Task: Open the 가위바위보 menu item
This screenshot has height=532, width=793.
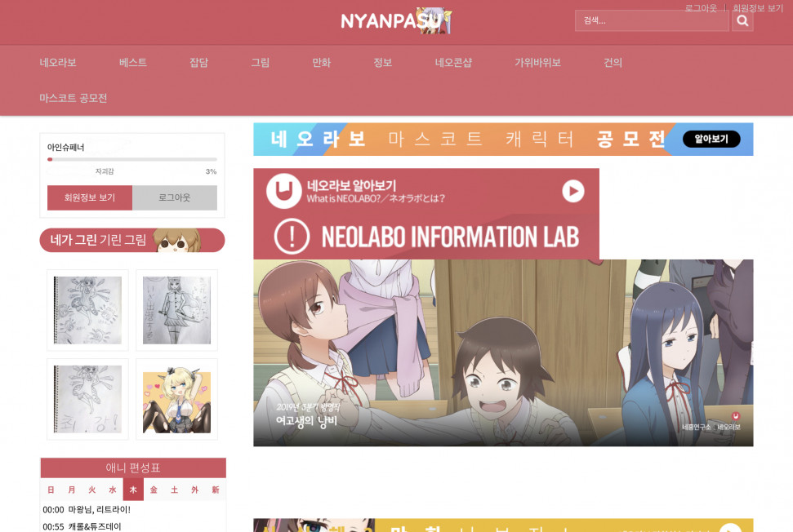Action: coord(537,63)
